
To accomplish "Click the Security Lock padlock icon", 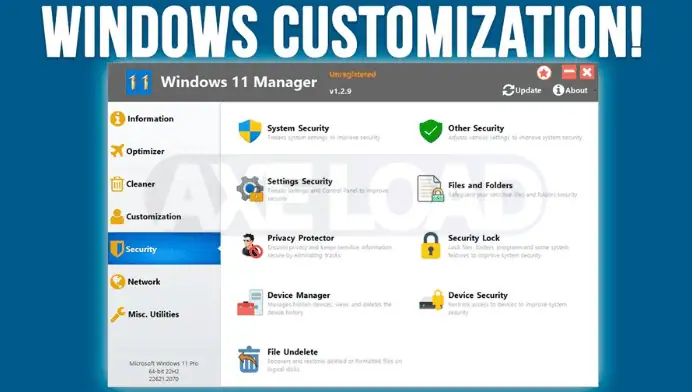I will click(x=431, y=245).
